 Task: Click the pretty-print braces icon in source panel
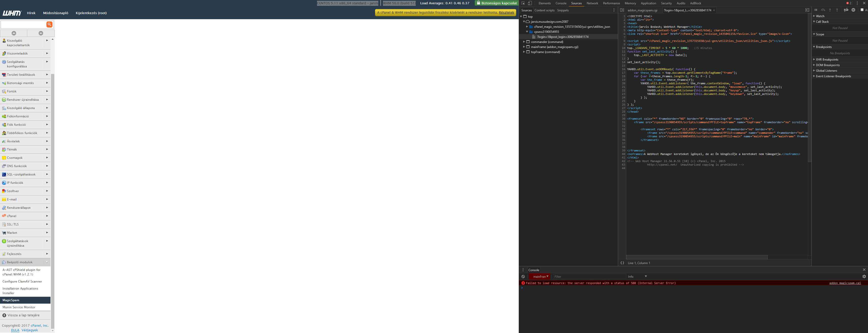(x=622, y=263)
